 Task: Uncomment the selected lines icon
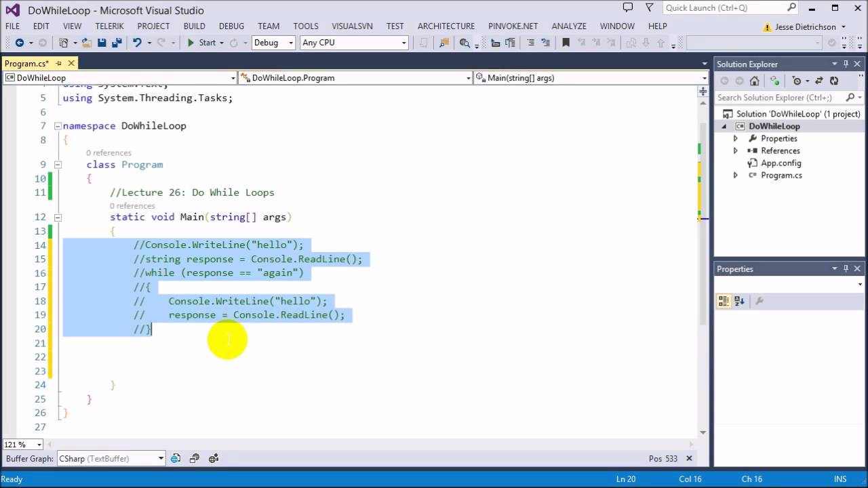coord(546,42)
